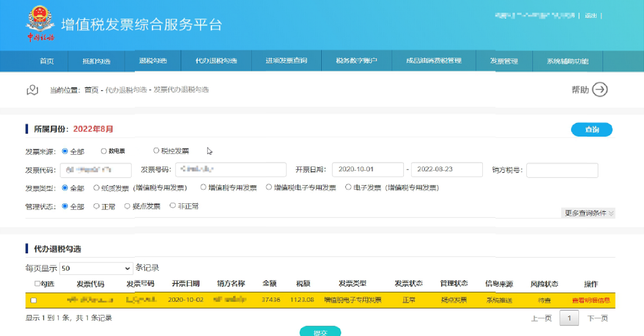Select the 数电票 radio option
644x336 pixels.
coord(104,151)
